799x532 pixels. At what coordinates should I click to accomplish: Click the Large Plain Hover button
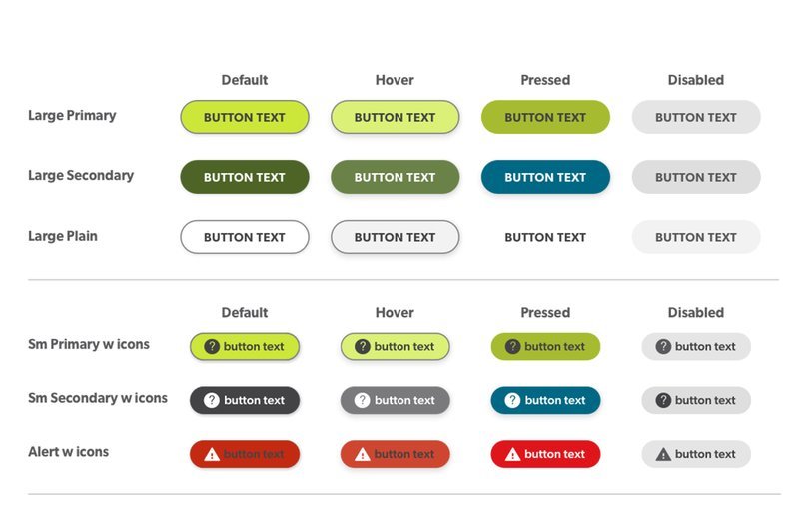pyautogui.click(x=395, y=237)
